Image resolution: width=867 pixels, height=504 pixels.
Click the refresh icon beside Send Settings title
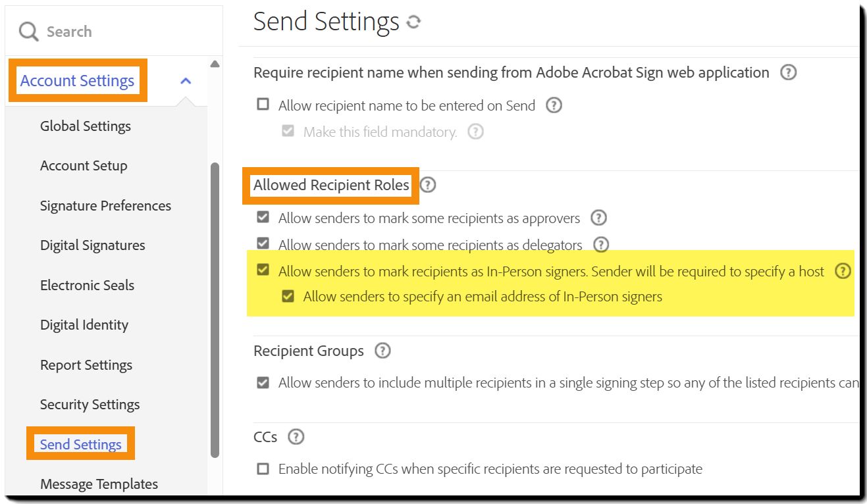pos(413,22)
